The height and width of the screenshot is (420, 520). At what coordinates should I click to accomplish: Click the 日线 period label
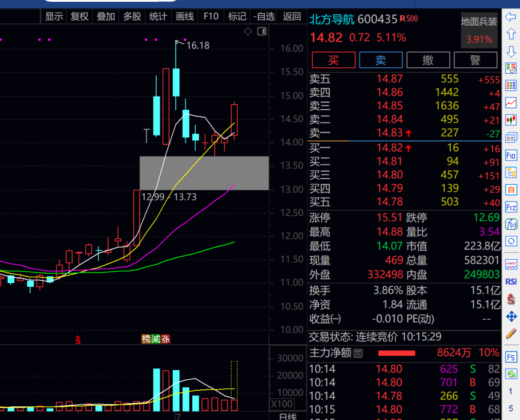pos(288,416)
